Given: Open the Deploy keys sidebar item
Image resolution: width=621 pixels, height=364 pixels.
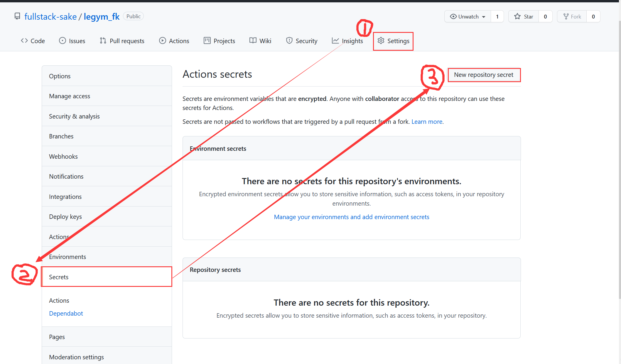Looking at the screenshot, I should 65,217.
